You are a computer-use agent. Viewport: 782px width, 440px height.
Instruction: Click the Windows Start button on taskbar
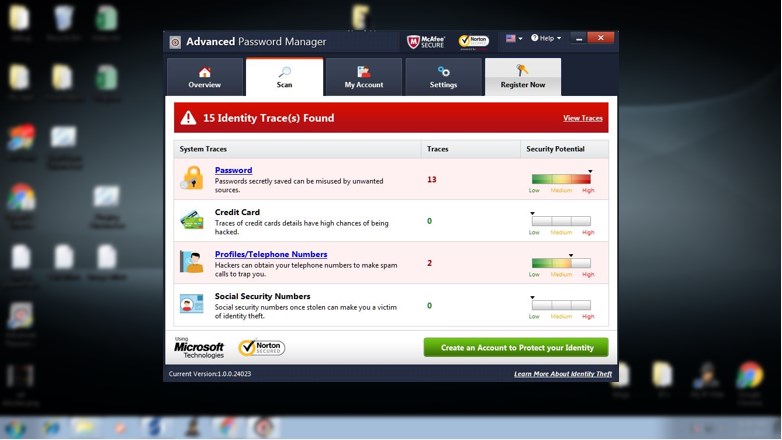pos(15,428)
